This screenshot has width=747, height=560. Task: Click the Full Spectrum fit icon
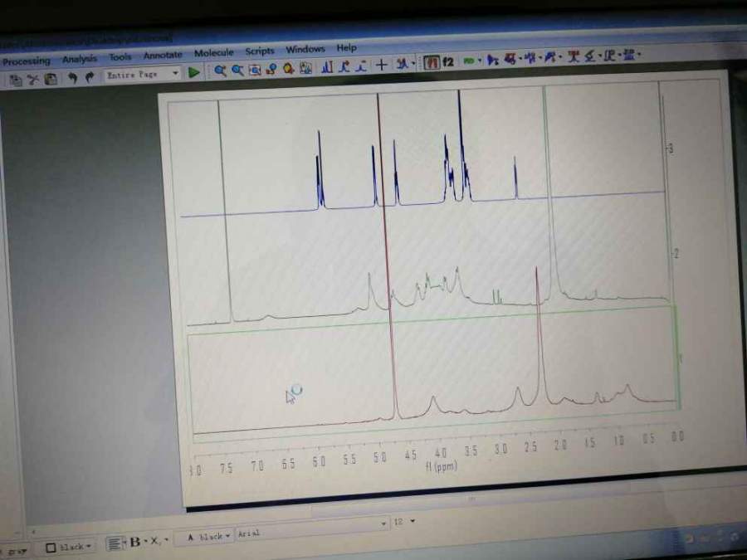255,70
